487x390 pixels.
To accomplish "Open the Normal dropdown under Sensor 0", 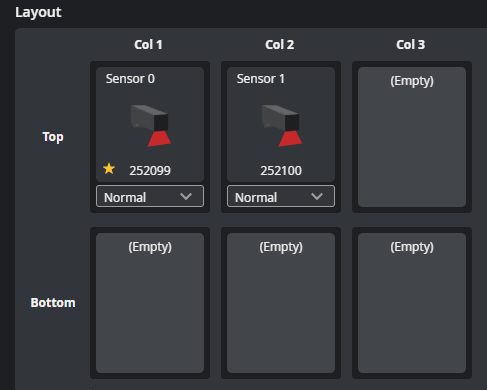I will 150,196.
